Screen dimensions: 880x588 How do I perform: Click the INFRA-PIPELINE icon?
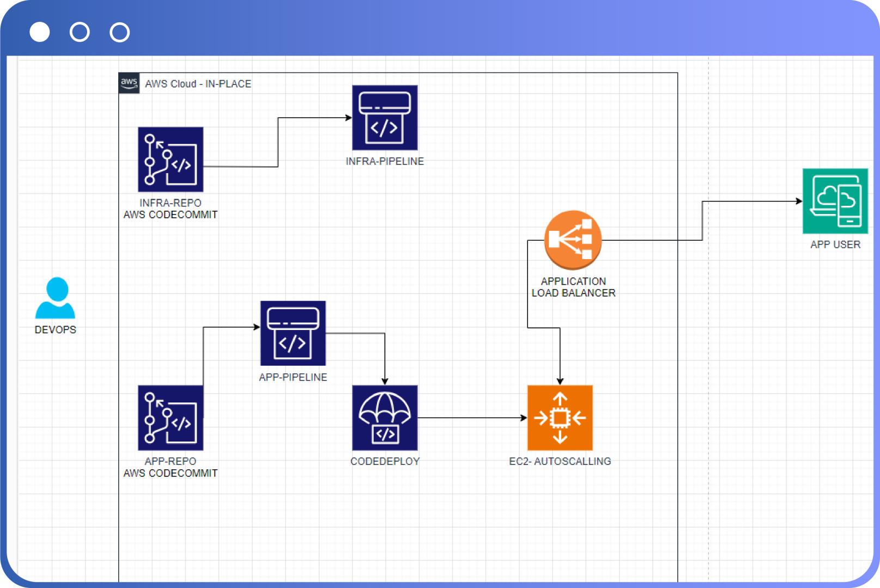pyautogui.click(x=385, y=118)
